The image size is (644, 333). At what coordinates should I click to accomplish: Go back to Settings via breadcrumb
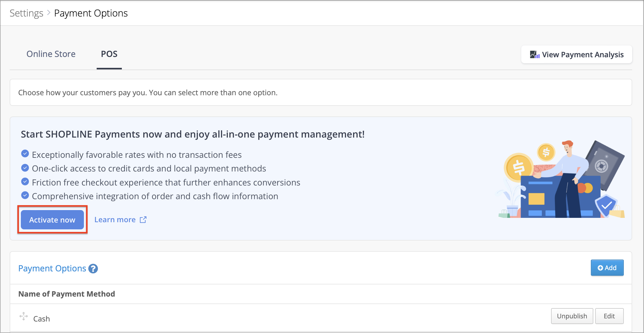tap(26, 13)
